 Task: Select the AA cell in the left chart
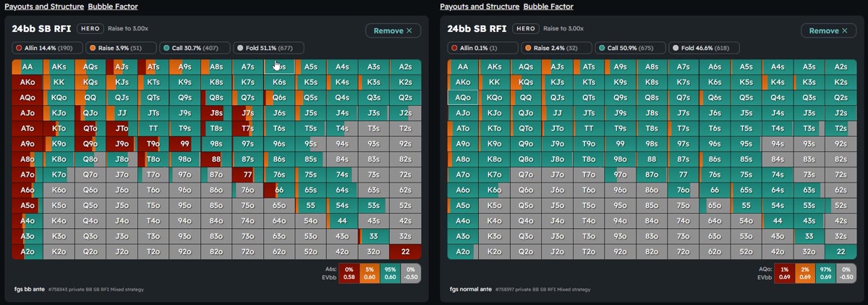[x=27, y=67]
